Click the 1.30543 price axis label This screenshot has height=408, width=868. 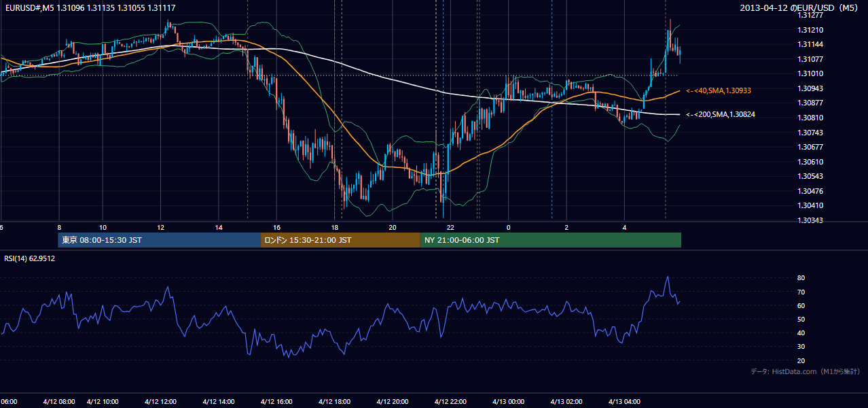point(811,176)
